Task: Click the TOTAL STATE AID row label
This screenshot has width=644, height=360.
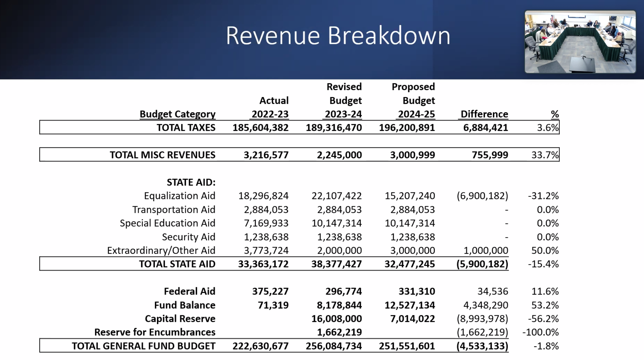Action: tap(177, 264)
